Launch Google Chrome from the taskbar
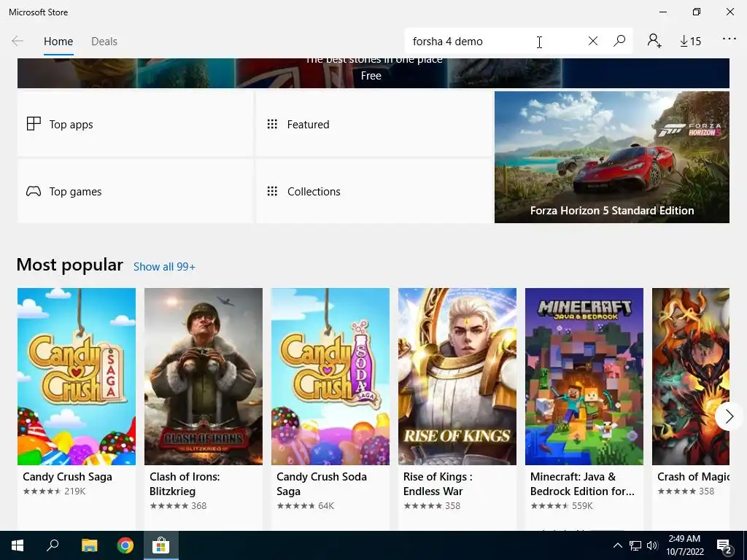 click(x=125, y=545)
